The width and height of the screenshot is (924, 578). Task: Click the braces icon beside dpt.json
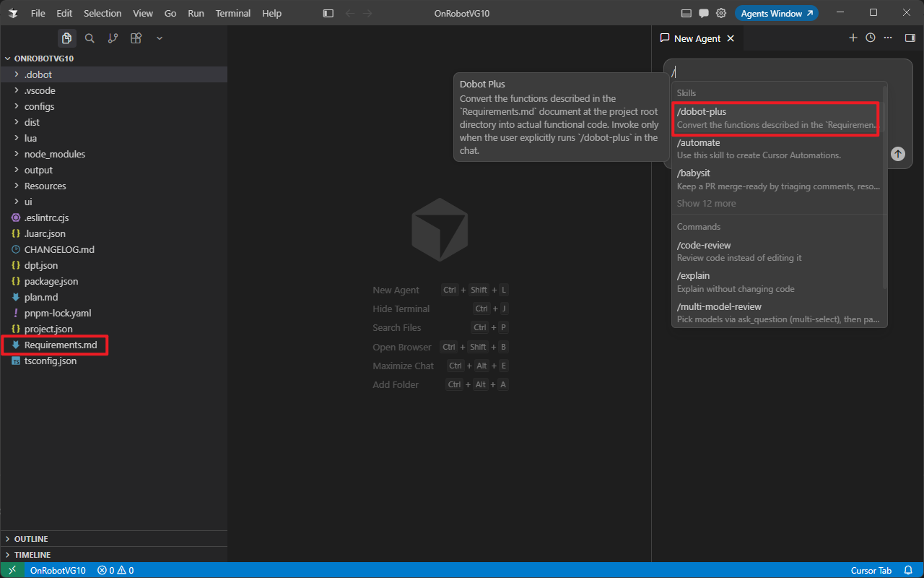click(x=16, y=265)
